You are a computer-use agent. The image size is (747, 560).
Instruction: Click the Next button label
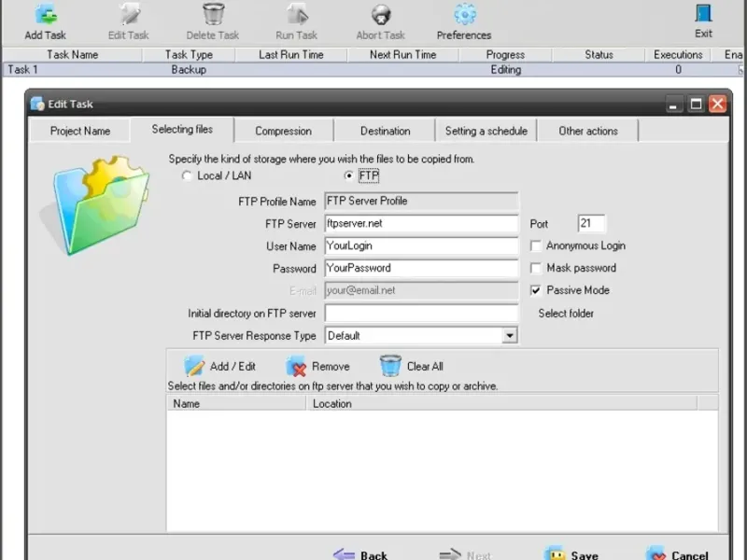[478, 555]
